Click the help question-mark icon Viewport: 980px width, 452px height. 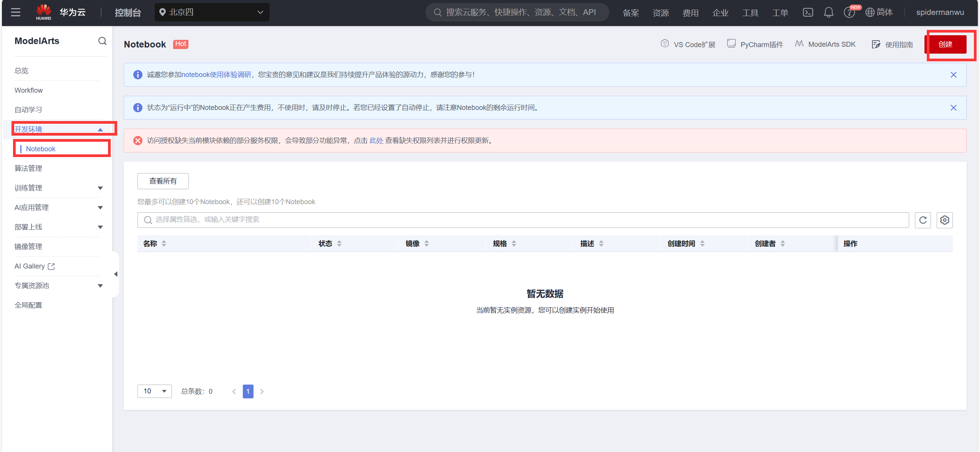[849, 13]
